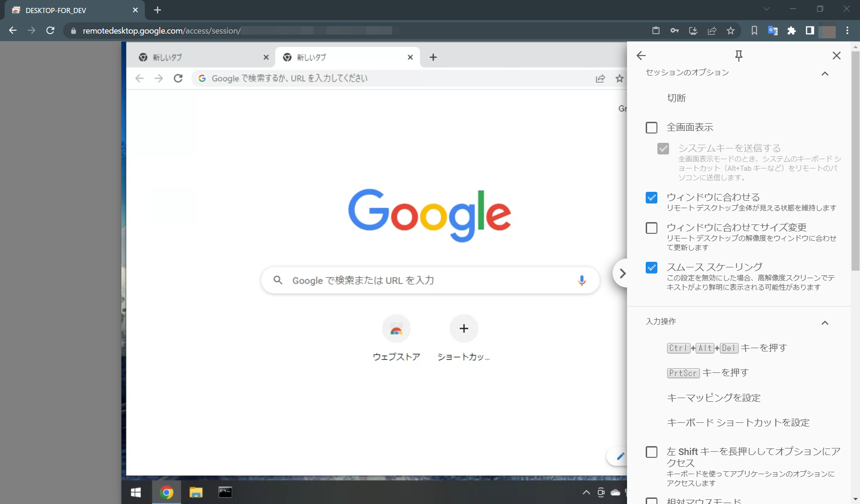Viewport: 860px width, 504px height.
Task: Click the voice search microphone icon
Action: point(582,280)
